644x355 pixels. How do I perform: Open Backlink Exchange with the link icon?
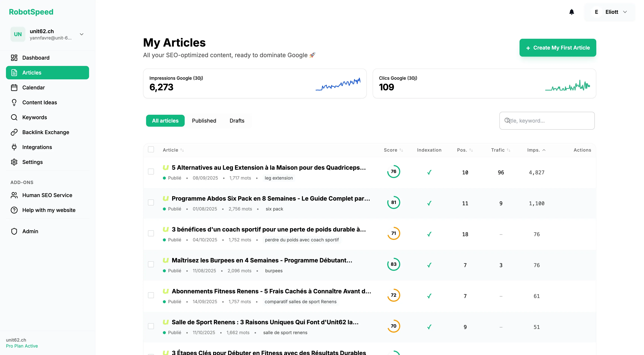(14, 132)
